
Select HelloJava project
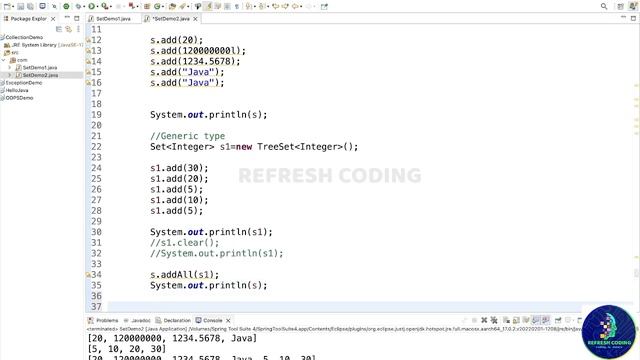tap(17, 90)
